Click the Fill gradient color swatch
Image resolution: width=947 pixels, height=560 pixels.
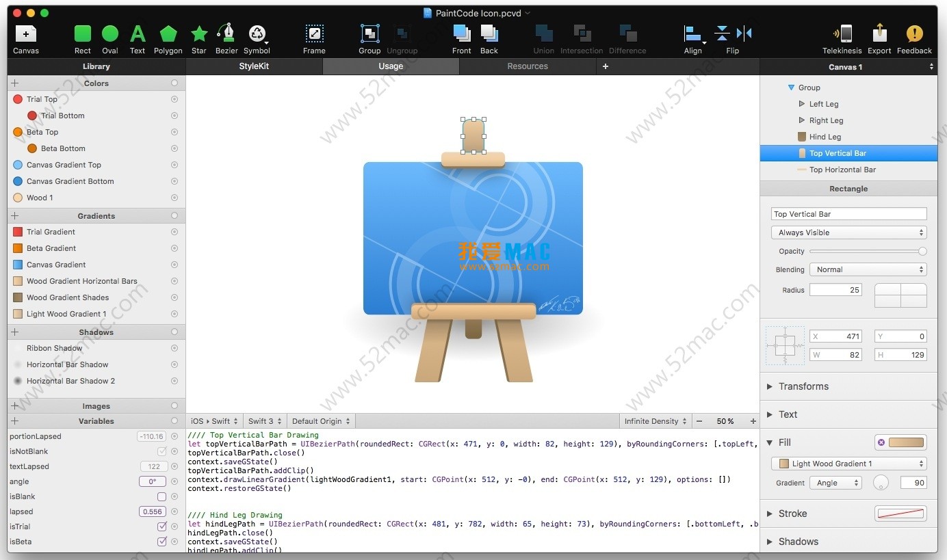point(906,442)
